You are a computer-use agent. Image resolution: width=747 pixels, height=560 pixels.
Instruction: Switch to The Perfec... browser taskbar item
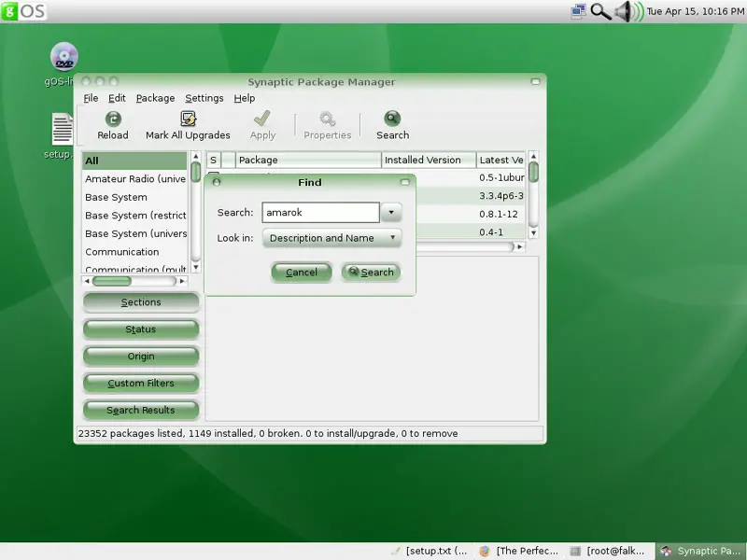pos(519,551)
